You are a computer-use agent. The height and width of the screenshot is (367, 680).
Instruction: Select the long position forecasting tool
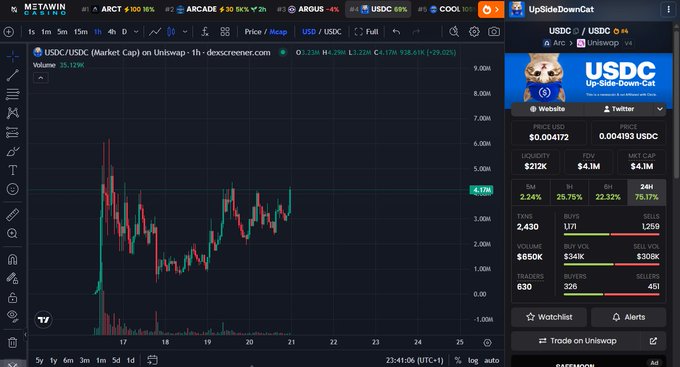coord(13,132)
